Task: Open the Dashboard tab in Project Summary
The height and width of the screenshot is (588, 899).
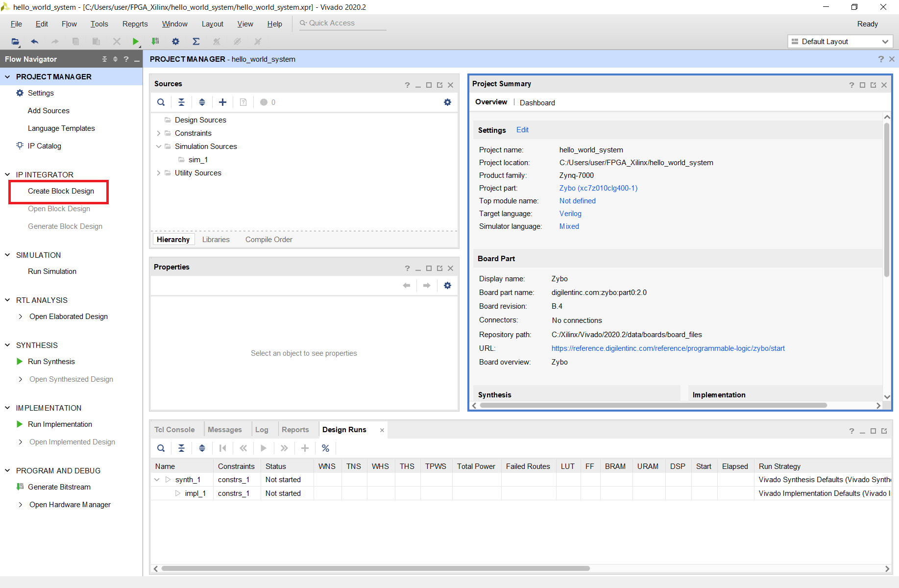Action: tap(537, 103)
